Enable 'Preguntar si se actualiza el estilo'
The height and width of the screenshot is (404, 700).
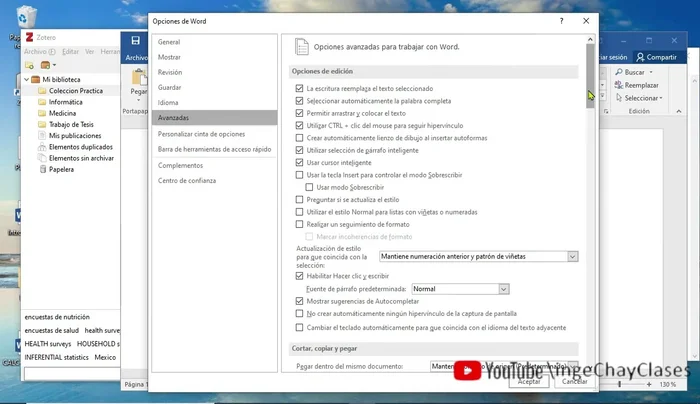coord(300,200)
